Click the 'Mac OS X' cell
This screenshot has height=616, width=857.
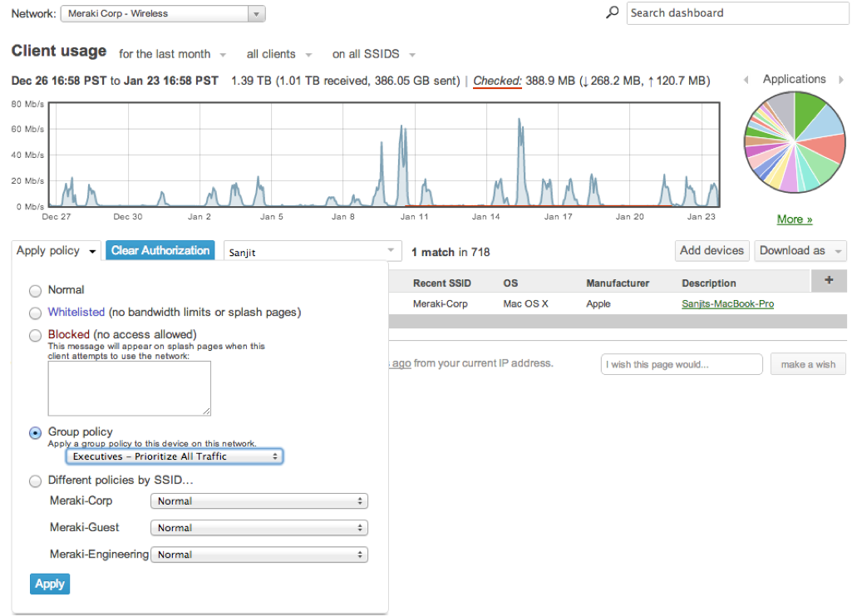pos(525,303)
